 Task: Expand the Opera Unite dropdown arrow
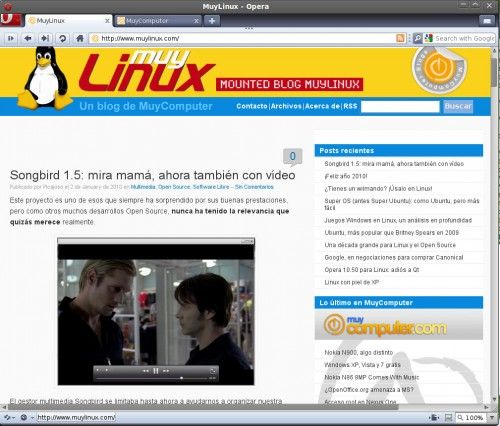click(x=32, y=417)
